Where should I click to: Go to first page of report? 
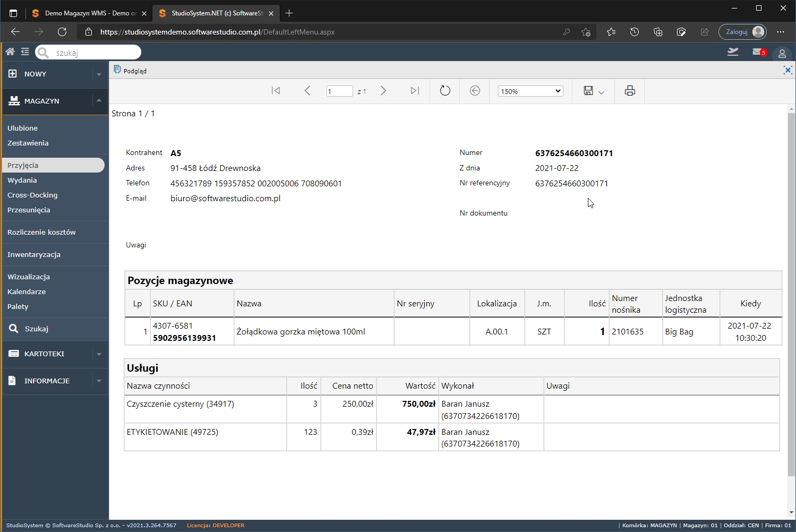point(276,91)
